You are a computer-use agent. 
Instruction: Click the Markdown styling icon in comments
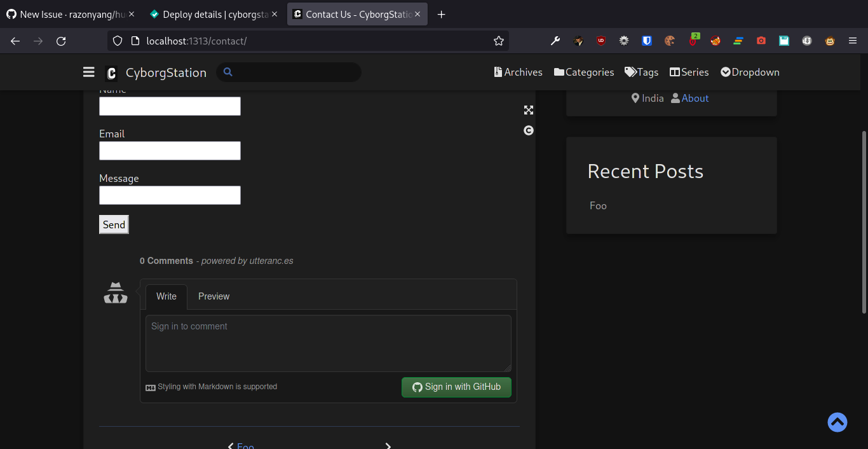click(150, 386)
